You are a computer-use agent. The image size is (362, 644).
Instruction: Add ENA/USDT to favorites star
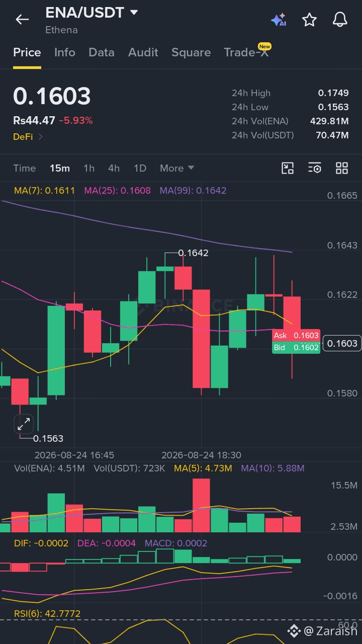click(x=309, y=20)
